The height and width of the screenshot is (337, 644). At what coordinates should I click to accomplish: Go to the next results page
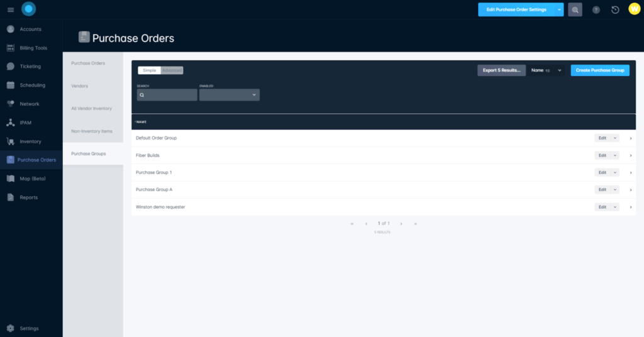(401, 224)
